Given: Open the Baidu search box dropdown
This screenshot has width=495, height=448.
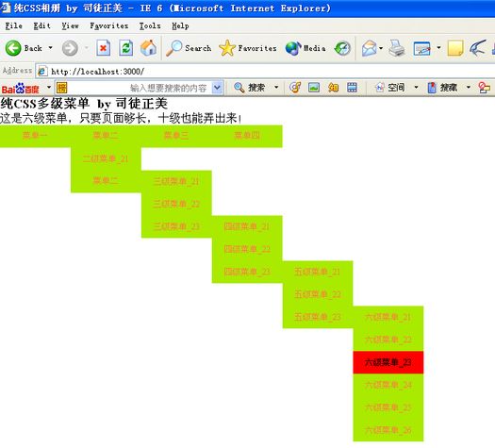Looking at the screenshot, I should [217, 88].
